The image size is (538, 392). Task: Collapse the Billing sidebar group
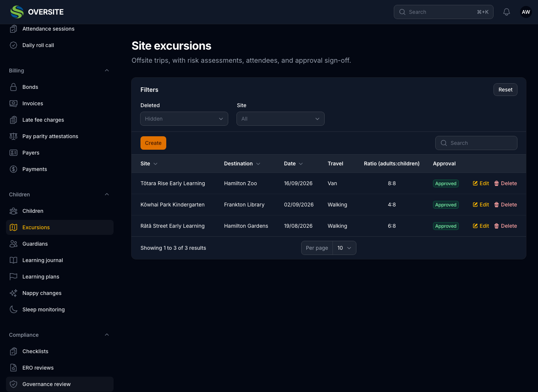[x=107, y=71]
